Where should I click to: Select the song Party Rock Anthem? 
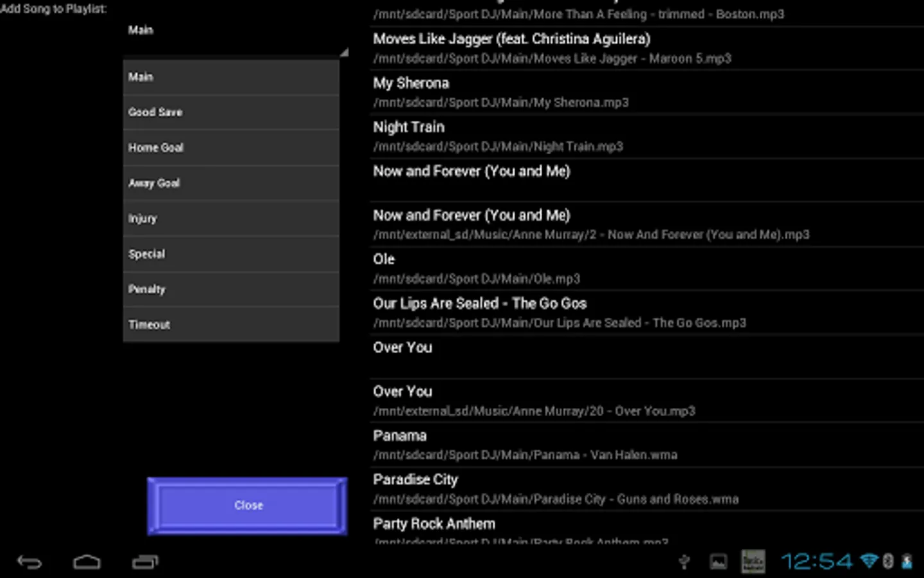(x=647, y=529)
